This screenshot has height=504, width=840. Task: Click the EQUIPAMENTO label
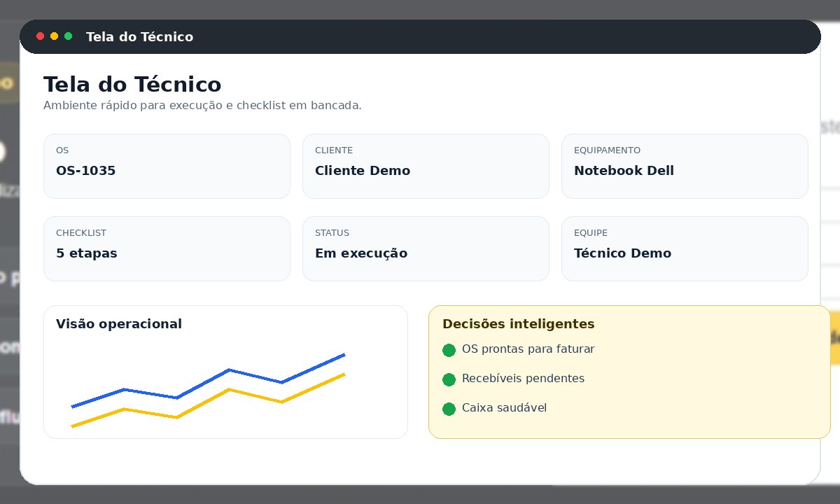tap(607, 150)
